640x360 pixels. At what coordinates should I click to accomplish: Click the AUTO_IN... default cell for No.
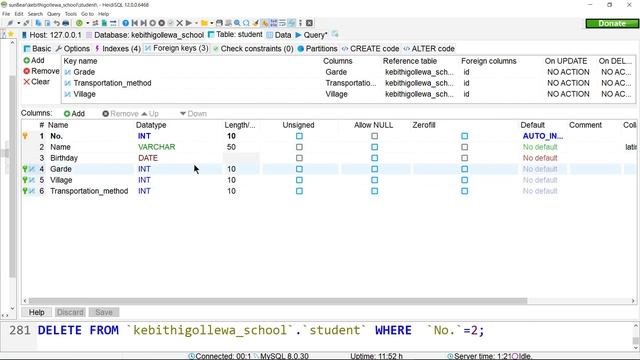click(542, 136)
